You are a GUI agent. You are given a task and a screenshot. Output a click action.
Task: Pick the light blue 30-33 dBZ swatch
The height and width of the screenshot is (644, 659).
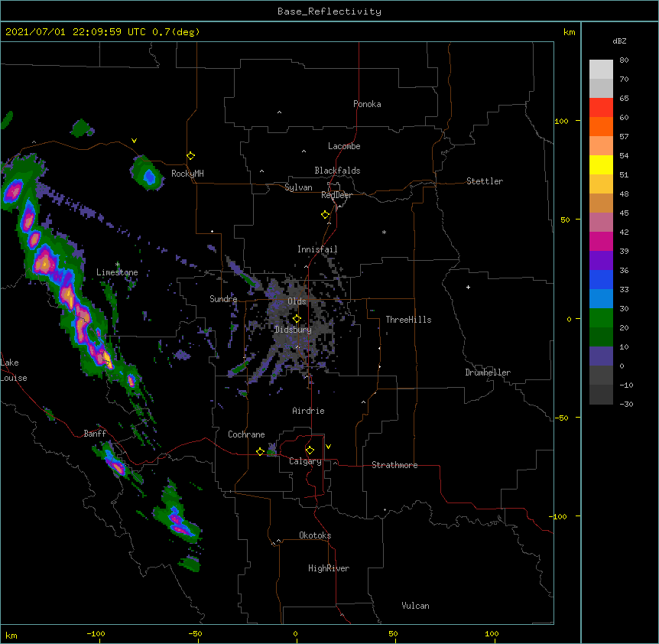(601, 298)
